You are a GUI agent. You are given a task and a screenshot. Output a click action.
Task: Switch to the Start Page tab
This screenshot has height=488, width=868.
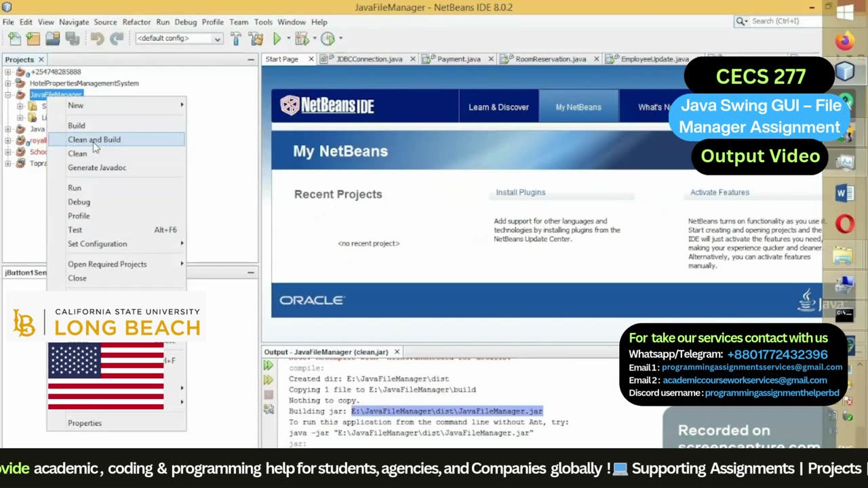click(281, 59)
